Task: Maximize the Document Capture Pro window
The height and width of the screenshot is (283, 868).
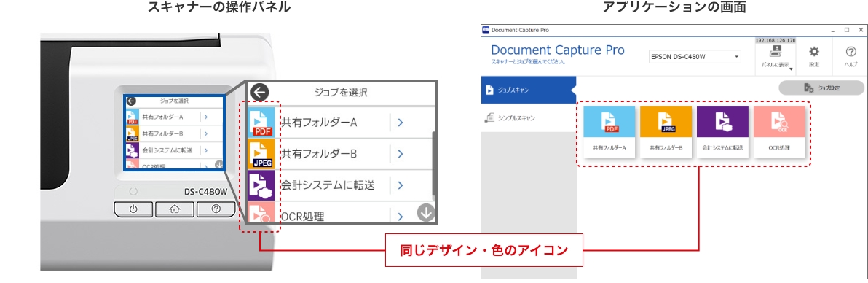Action: (x=846, y=29)
